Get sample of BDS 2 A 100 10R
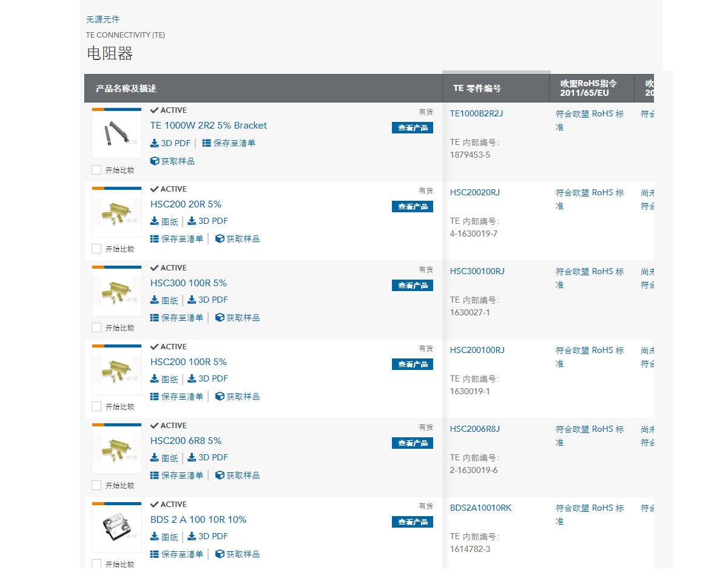The width and height of the screenshot is (728, 581). pyautogui.click(x=238, y=554)
